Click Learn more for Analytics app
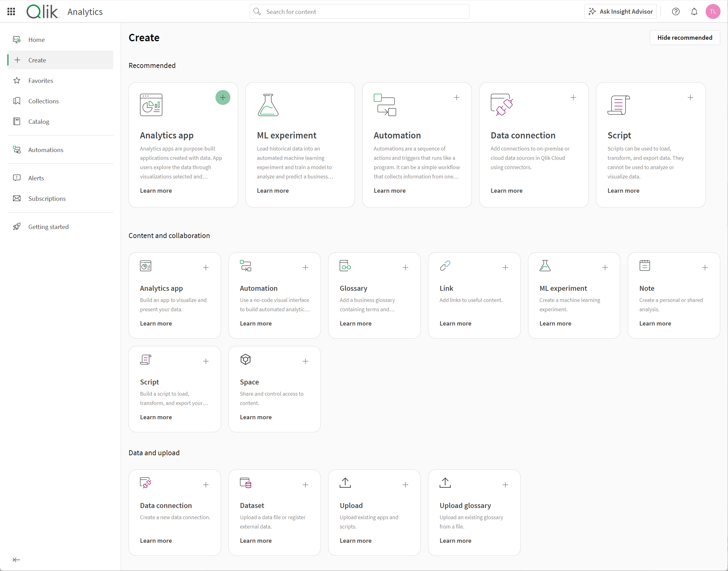The image size is (728, 571). click(156, 190)
